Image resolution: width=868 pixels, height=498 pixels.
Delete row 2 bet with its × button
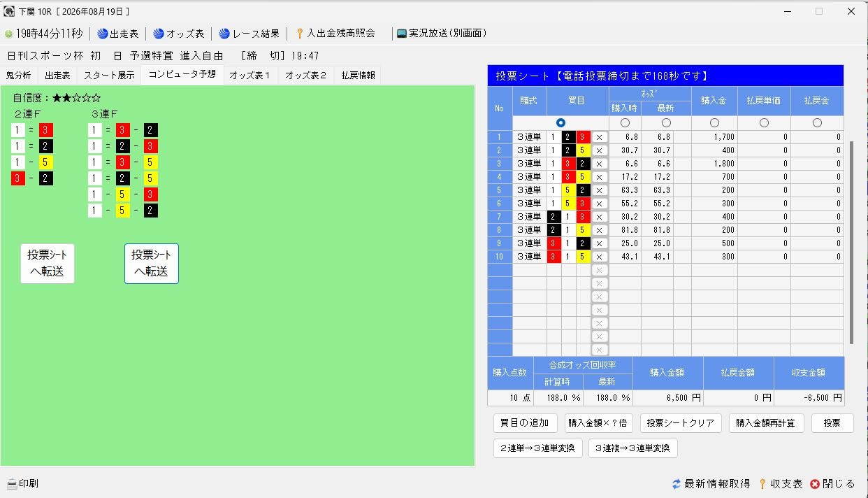pos(599,150)
